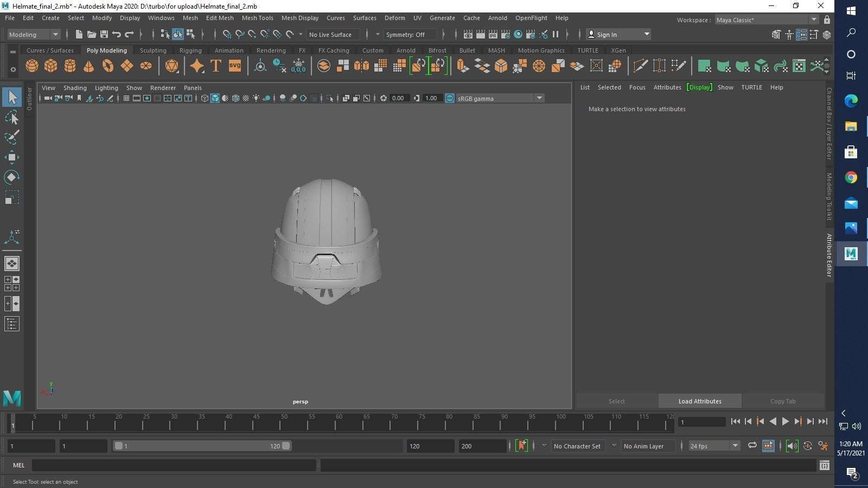Toggle pause Viewport 2.0 button

pos(556,34)
